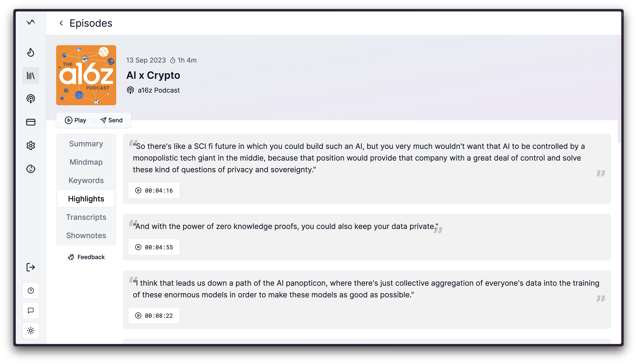Open the library icon in sidebar
Screen dimensions: 637x364
tap(31, 75)
